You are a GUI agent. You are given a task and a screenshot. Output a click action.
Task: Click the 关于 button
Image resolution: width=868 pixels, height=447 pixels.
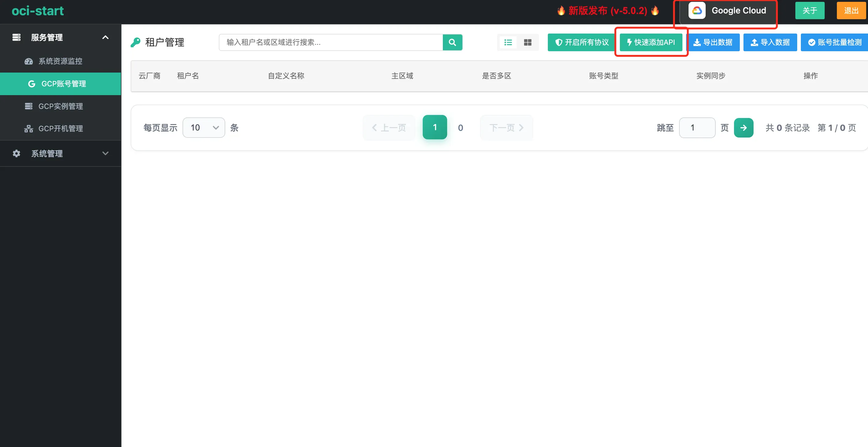(810, 10)
